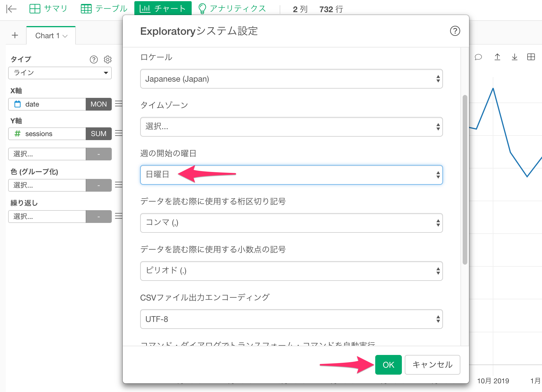Click the dialog vertical scrollbar
Screen dimensions: 542x392
tap(465, 179)
